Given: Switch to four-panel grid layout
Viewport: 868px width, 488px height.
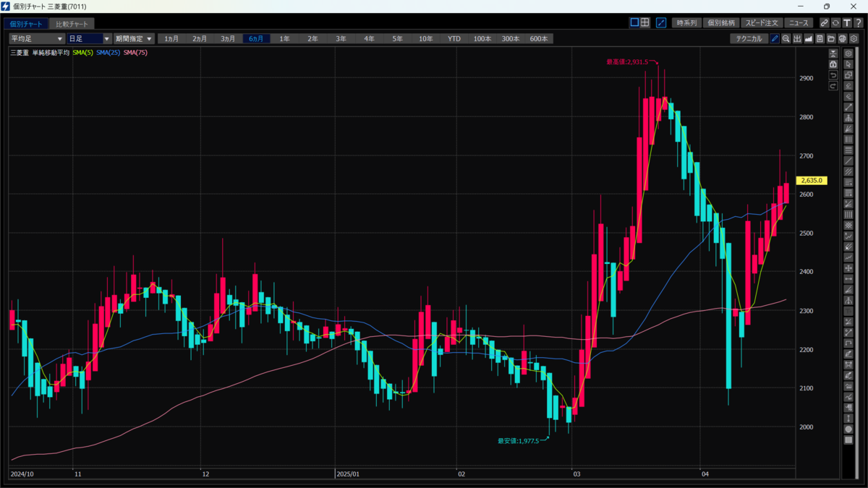Looking at the screenshot, I should (645, 22).
